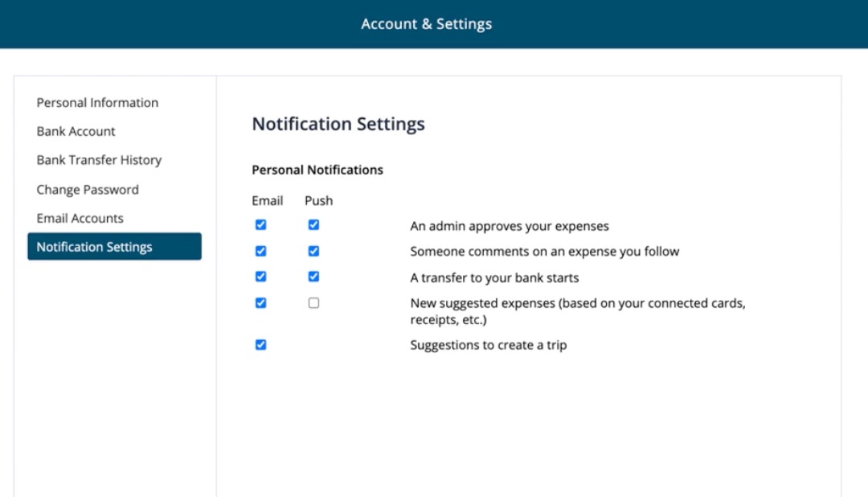The image size is (868, 497).
Task: Toggle email alerts for new suggested expenses
Action: (x=260, y=302)
